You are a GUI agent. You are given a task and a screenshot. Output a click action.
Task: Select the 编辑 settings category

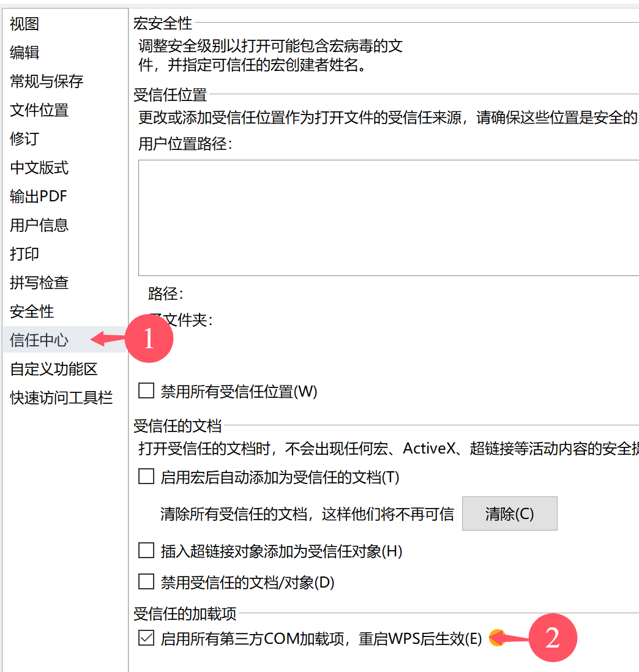[24, 53]
